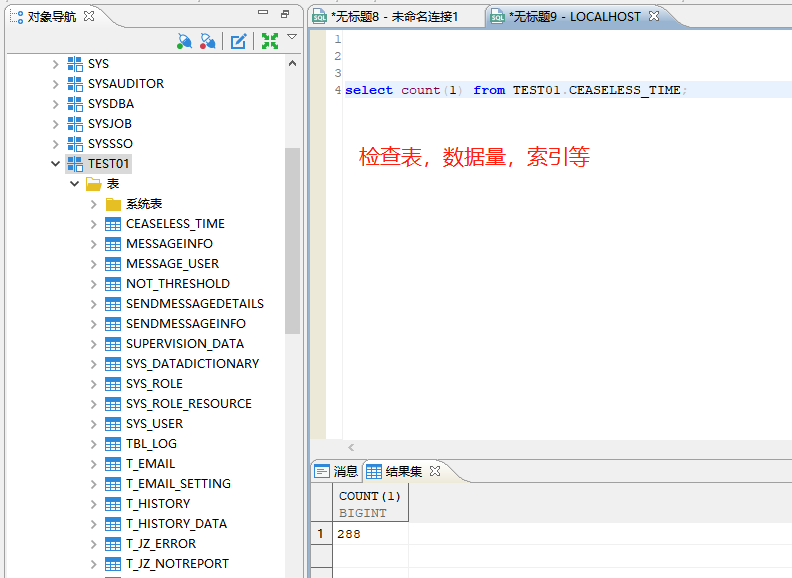Viewport: 792px width, 578px height.
Task: Click the T_HISTORY table icon
Action: pos(113,504)
